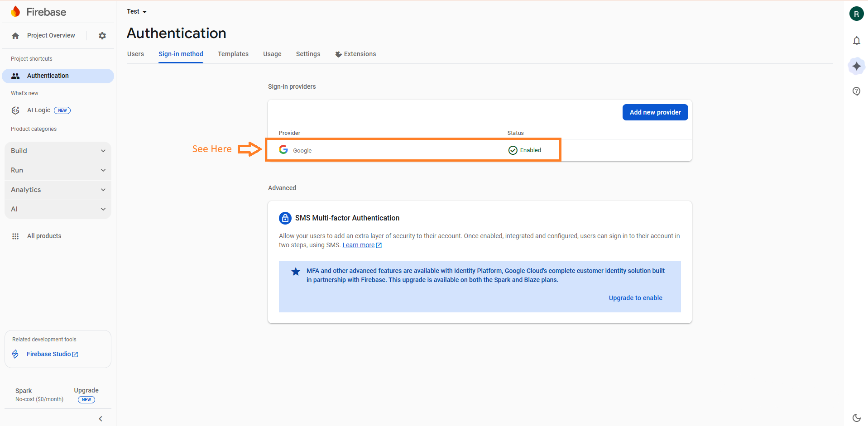868x426 pixels.
Task: Click the Provider column header
Action: [289, 133]
